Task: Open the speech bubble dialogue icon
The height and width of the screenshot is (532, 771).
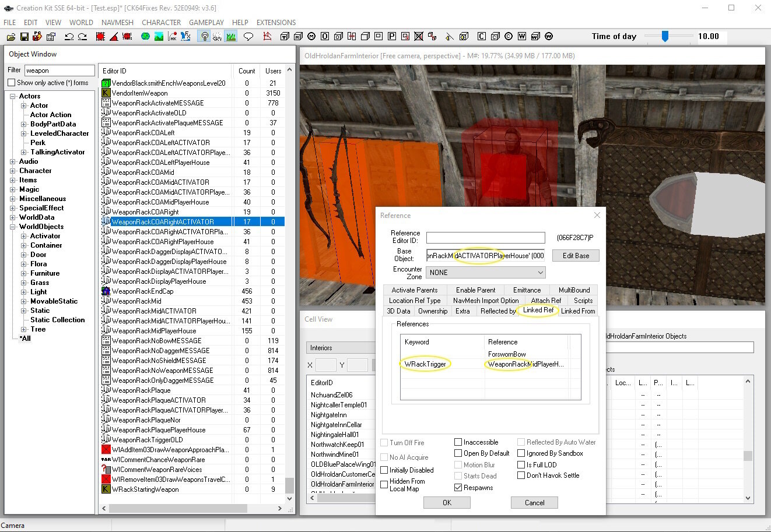Action: pos(248,37)
